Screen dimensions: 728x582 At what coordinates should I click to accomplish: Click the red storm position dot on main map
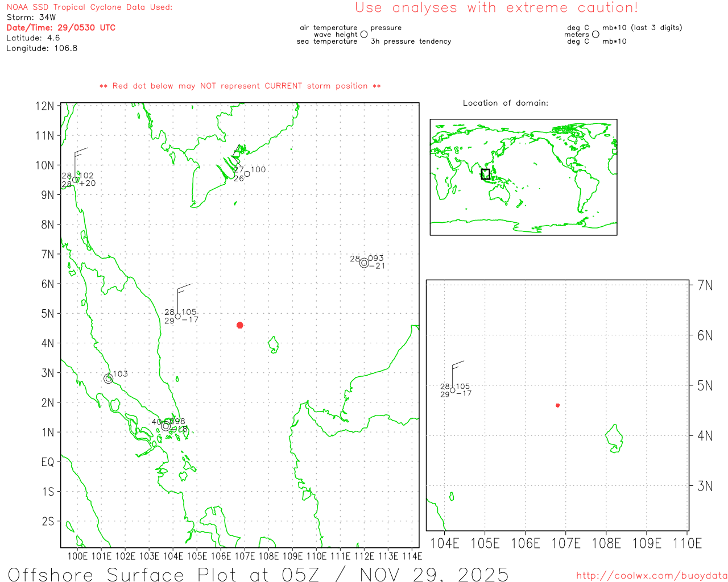tap(240, 325)
